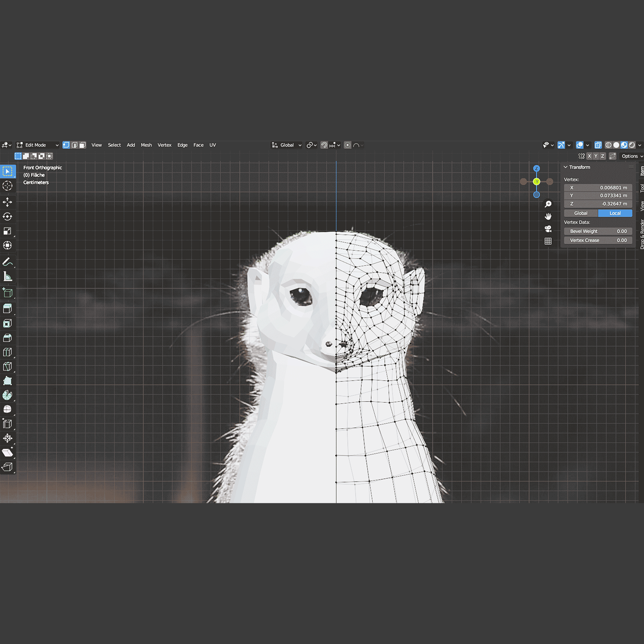Select the Knife tool
Image resolution: width=644 pixels, height=644 pixels.
pos(7,367)
